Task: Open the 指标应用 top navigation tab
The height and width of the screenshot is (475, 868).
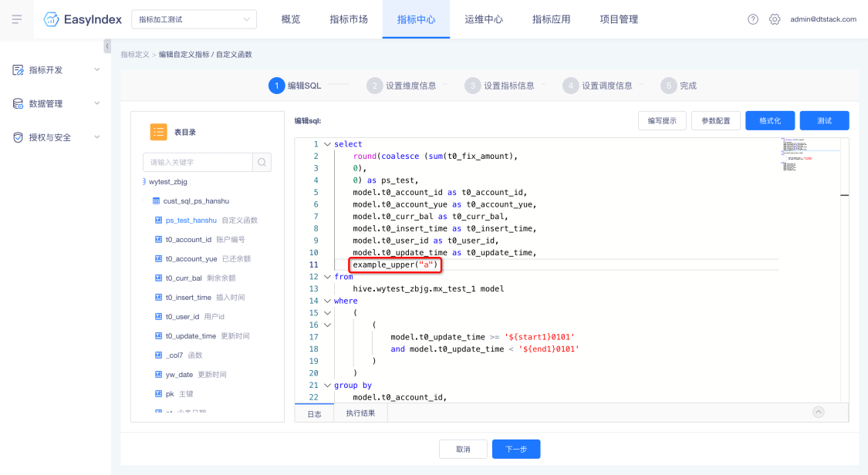Action: click(x=552, y=19)
